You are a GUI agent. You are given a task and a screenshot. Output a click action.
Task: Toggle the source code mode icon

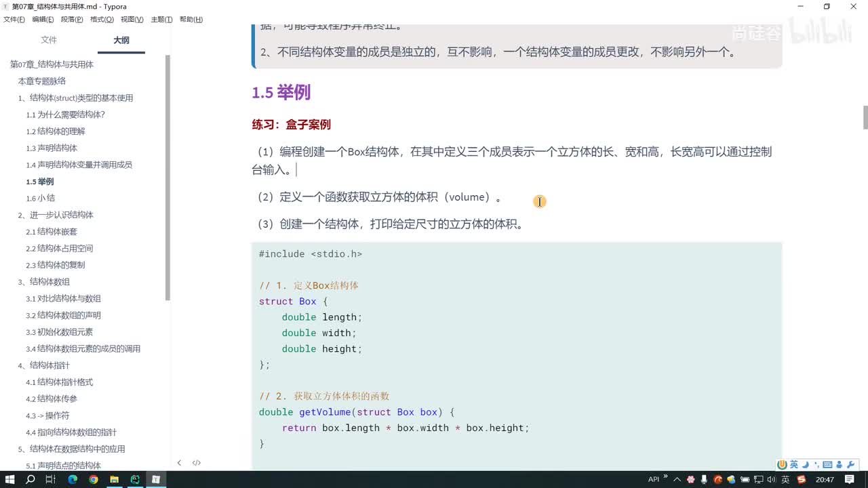pyautogui.click(x=196, y=463)
